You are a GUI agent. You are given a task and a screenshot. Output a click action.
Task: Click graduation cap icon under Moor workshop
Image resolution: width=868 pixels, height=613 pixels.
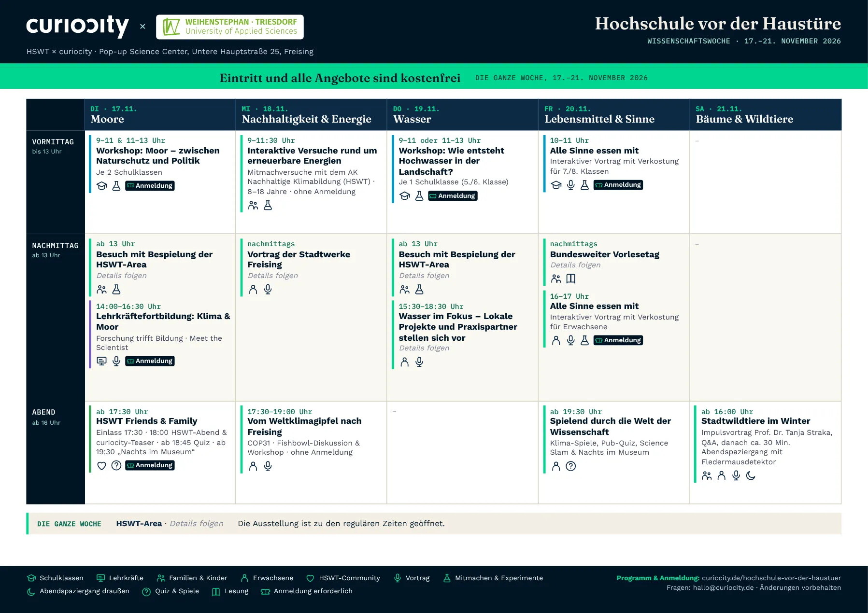pos(101,186)
